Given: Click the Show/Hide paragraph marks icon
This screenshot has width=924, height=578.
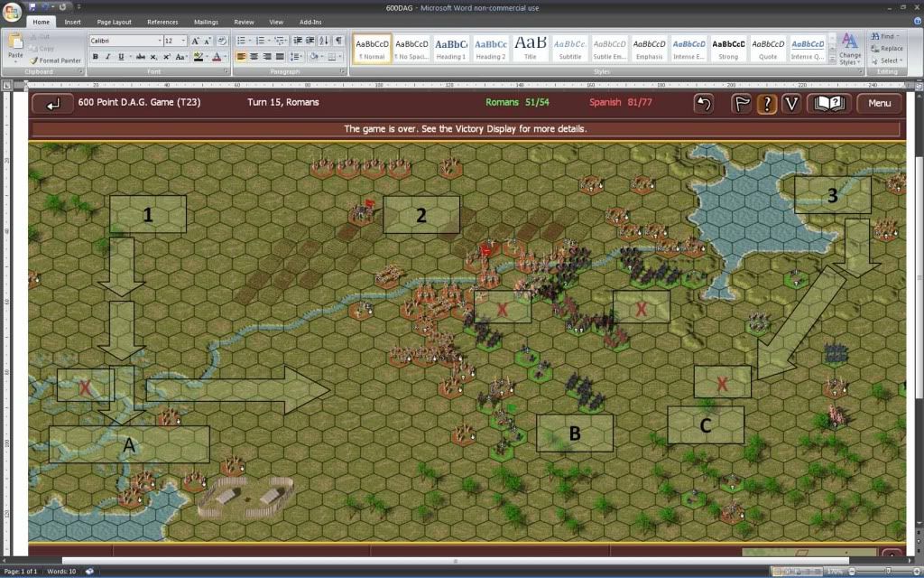Looking at the screenshot, I should click(x=338, y=41).
